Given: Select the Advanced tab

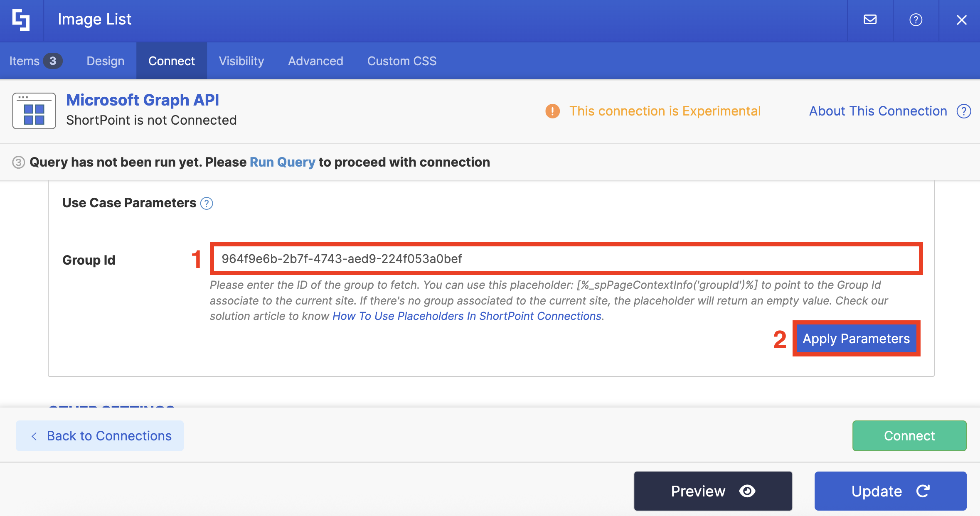Looking at the screenshot, I should [315, 61].
